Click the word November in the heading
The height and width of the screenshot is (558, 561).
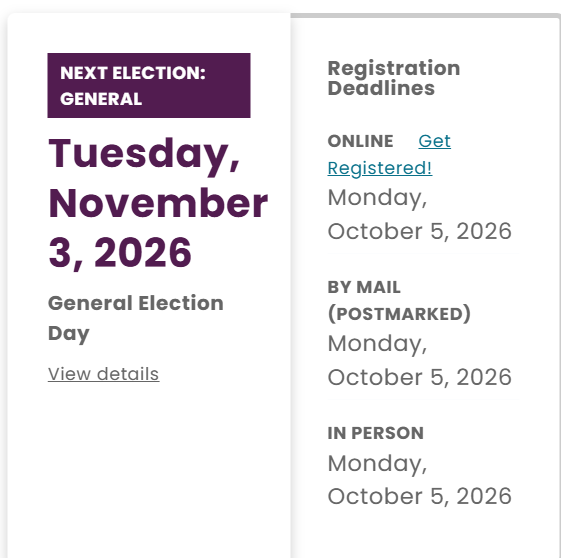[x=158, y=203]
